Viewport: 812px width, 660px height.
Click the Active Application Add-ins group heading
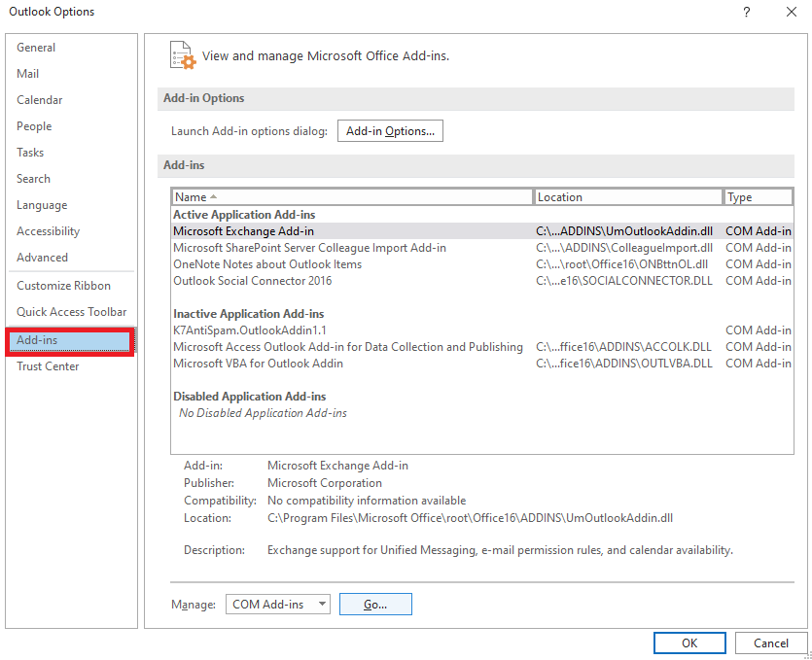tap(244, 215)
